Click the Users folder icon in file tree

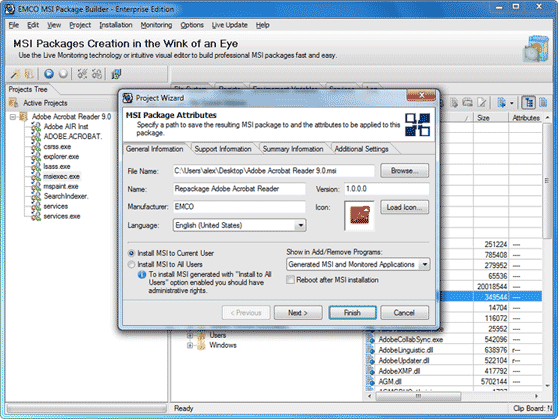tap(201, 335)
